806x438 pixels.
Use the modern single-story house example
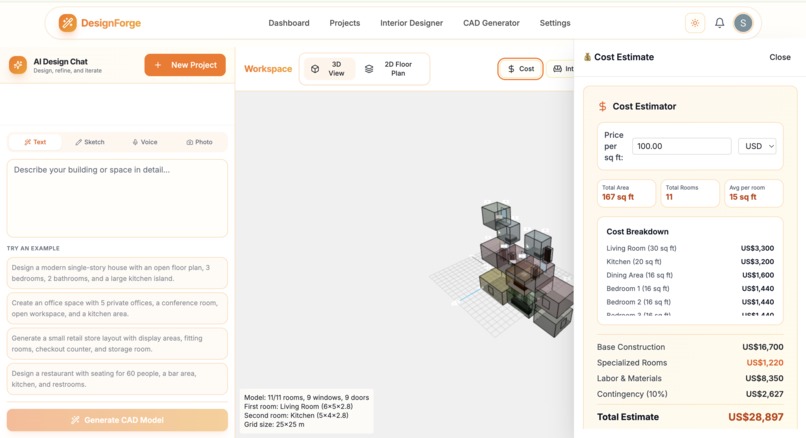point(117,273)
